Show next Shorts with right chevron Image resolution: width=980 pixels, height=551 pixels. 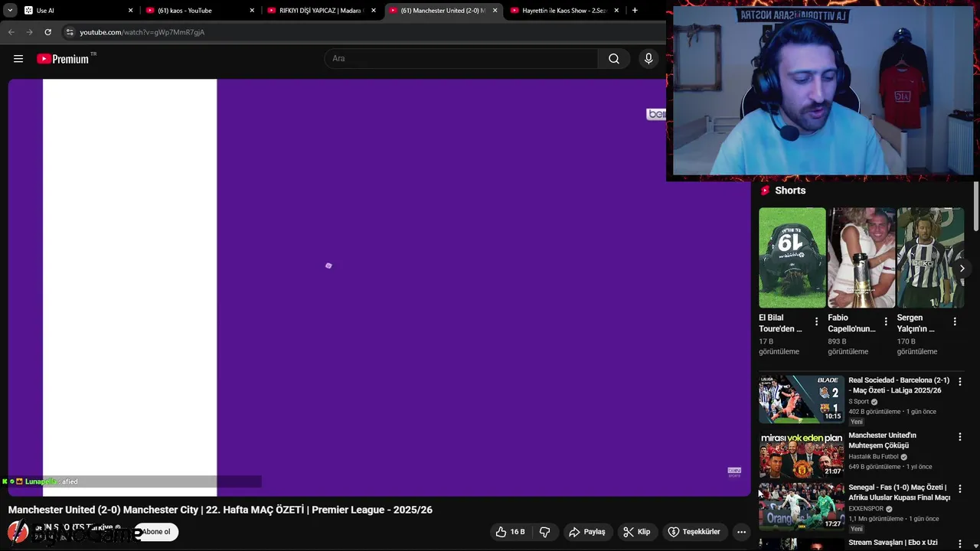click(x=962, y=269)
